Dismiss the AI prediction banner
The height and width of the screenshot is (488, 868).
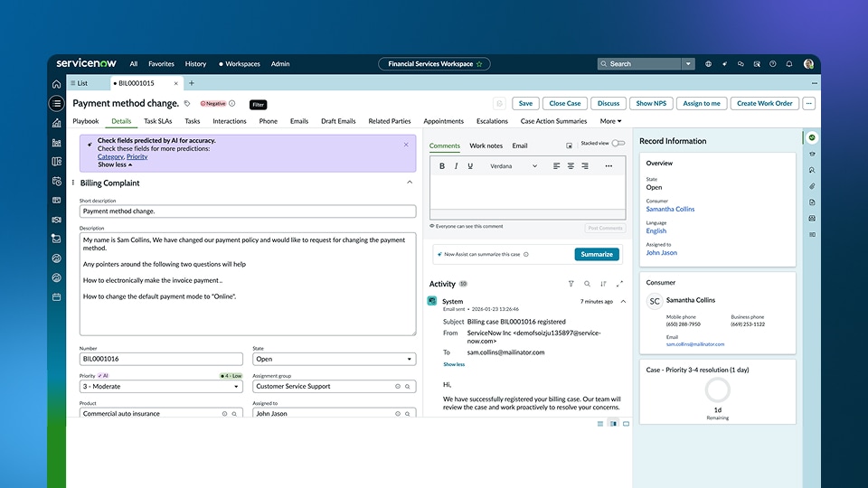click(406, 145)
